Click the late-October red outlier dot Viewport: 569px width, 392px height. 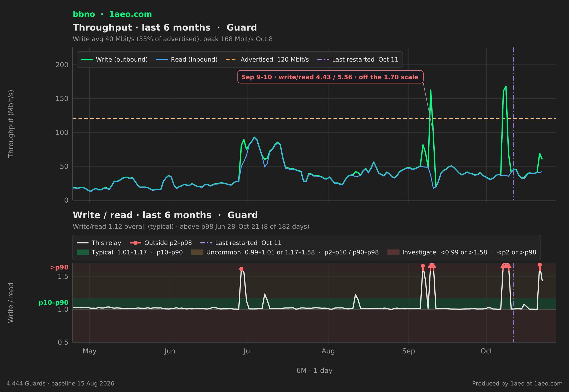[539, 265]
